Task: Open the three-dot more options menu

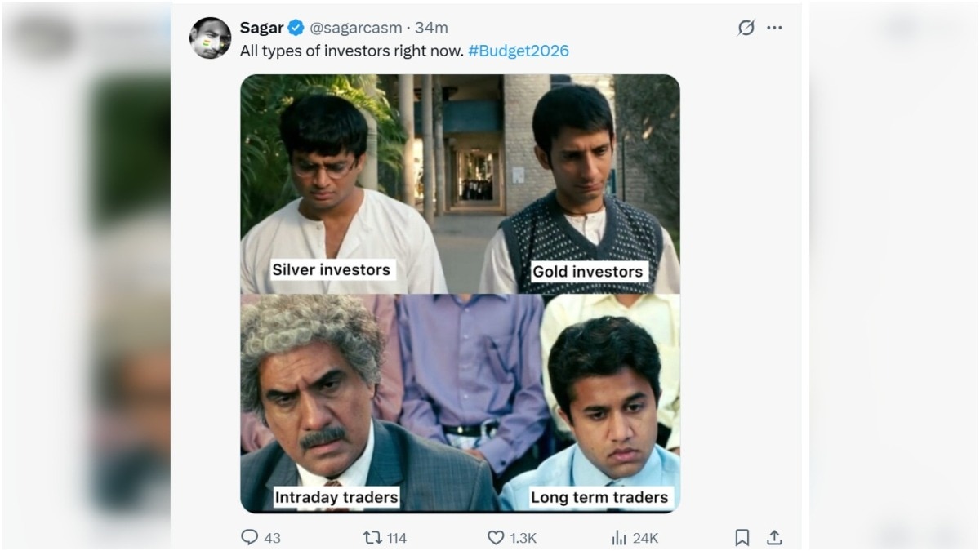Action: click(x=774, y=28)
